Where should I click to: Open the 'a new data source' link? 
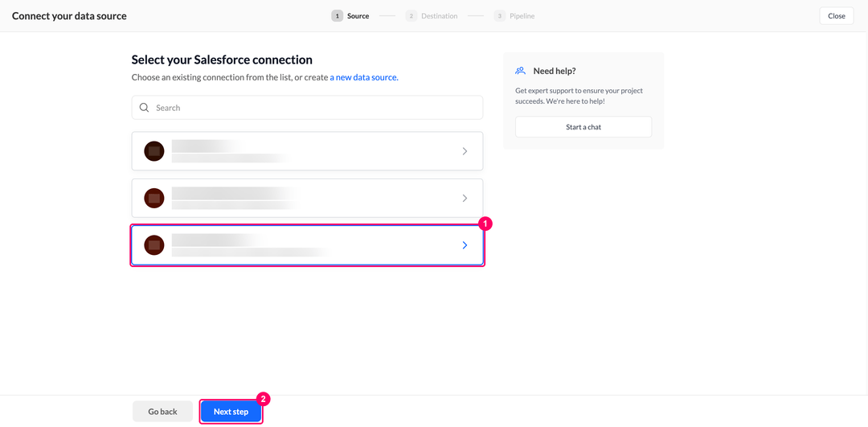click(364, 77)
